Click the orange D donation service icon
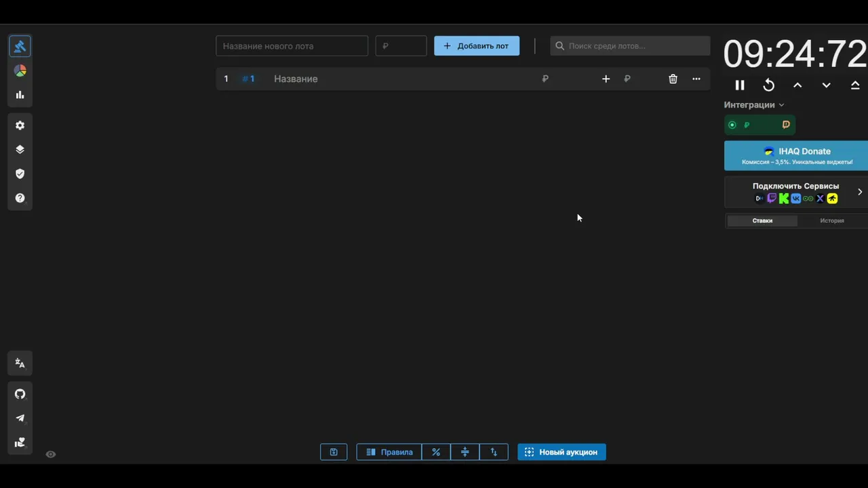 [x=786, y=125]
